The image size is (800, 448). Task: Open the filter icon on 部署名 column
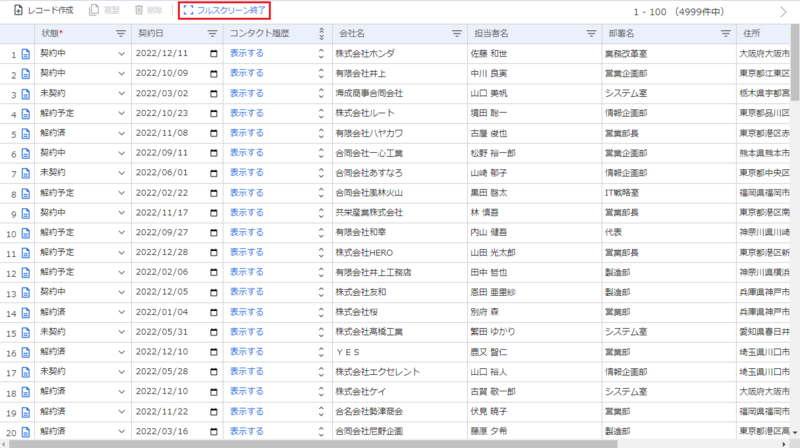click(x=726, y=33)
